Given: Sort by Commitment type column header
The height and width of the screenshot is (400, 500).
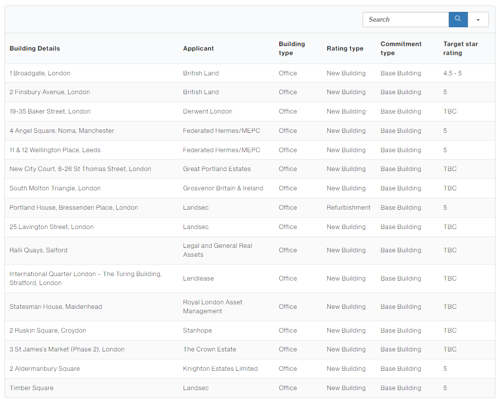Looking at the screenshot, I should click(401, 48).
